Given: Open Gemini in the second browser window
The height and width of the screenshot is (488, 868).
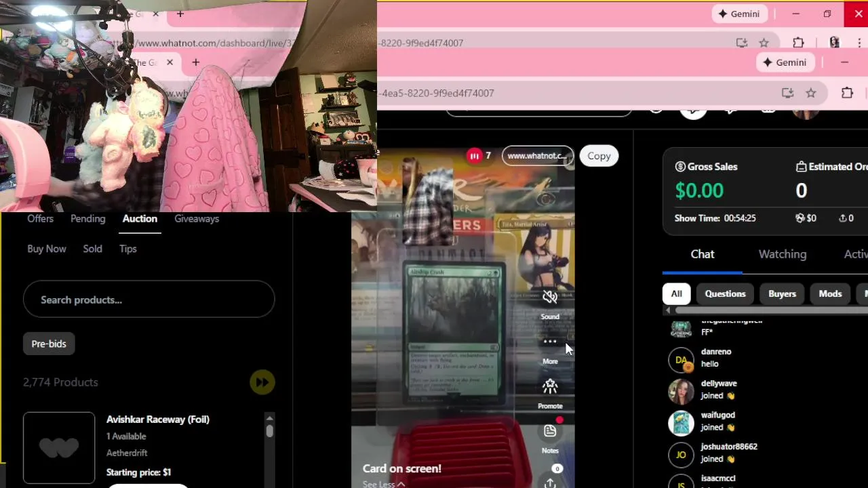Looking at the screenshot, I should pyautogui.click(x=787, y=62).
